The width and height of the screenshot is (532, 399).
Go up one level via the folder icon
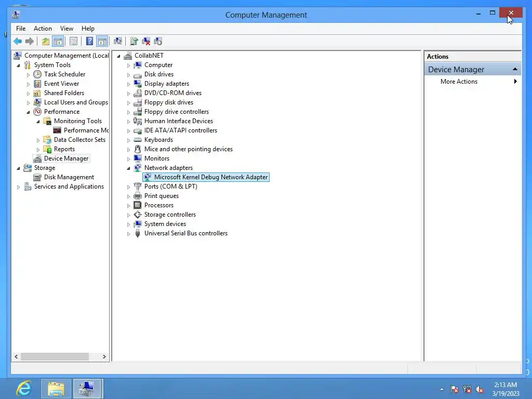coord(46,42)
